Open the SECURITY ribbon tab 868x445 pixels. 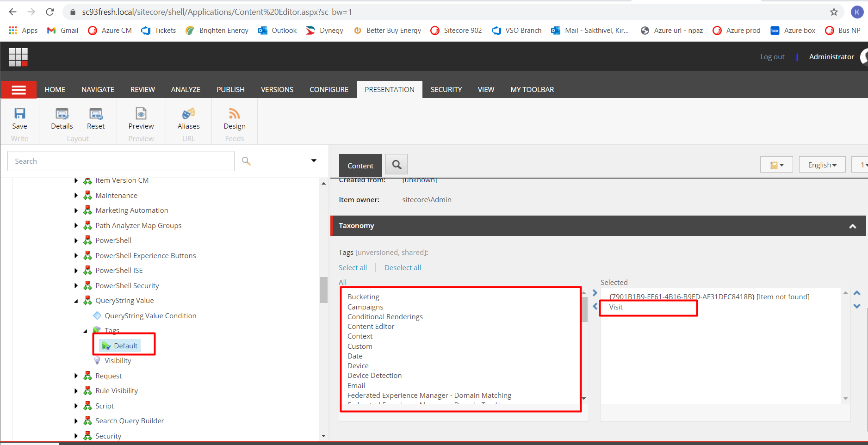coord(446,90)
